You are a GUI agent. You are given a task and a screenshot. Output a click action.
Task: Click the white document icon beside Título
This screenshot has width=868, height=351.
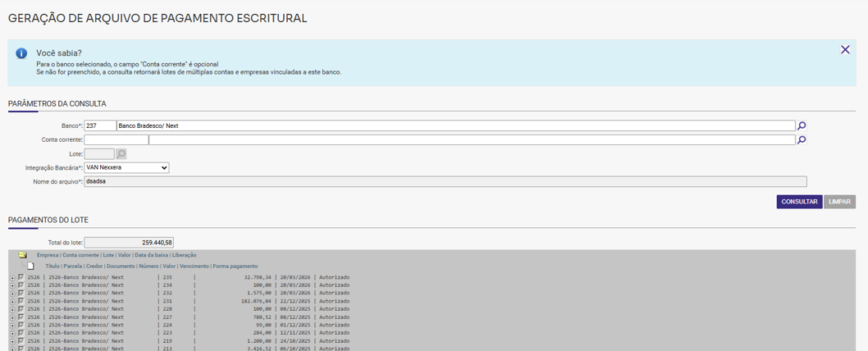pos(31,267)
